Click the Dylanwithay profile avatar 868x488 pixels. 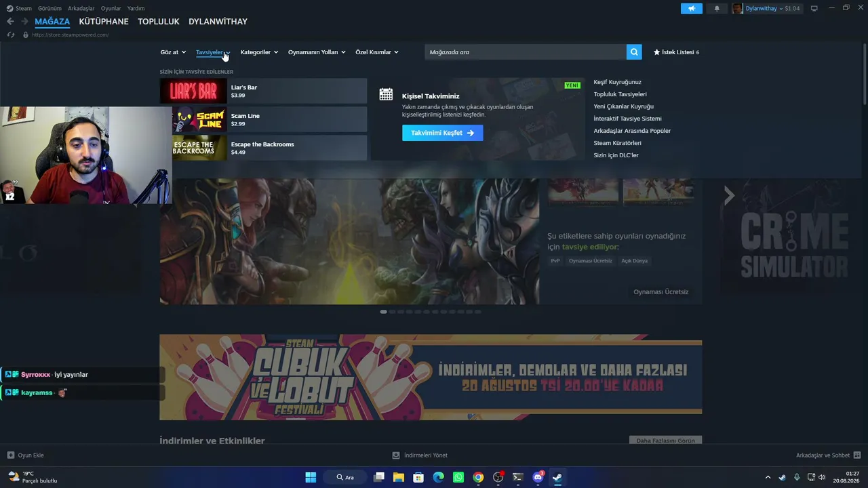(x=737, y=9)
